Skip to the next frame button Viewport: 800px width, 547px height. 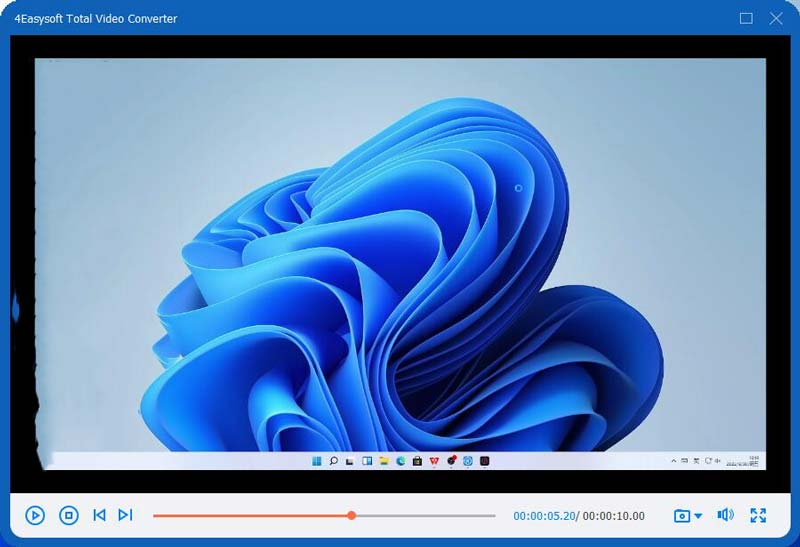pyautogui.click(x=126, y=515)
